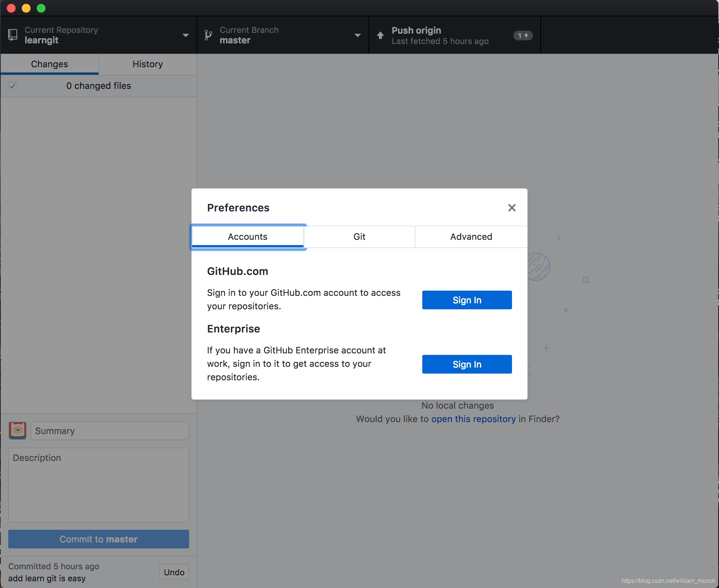Click Push origin text label

[x=416, y=30]
